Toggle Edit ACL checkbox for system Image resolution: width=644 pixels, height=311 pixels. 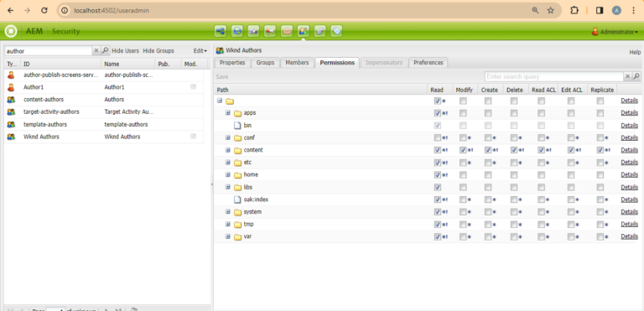(571, 212)
